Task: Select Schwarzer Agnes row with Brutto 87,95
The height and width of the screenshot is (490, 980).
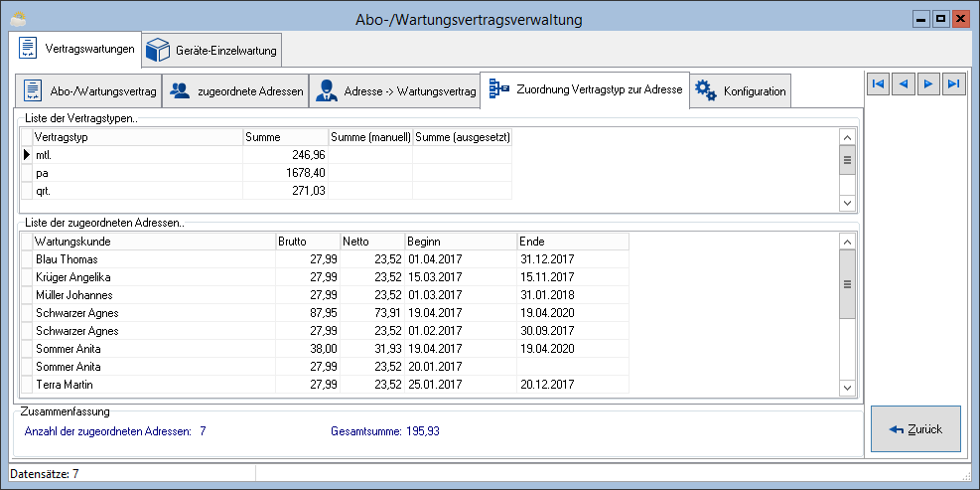Action: (325, 313)
